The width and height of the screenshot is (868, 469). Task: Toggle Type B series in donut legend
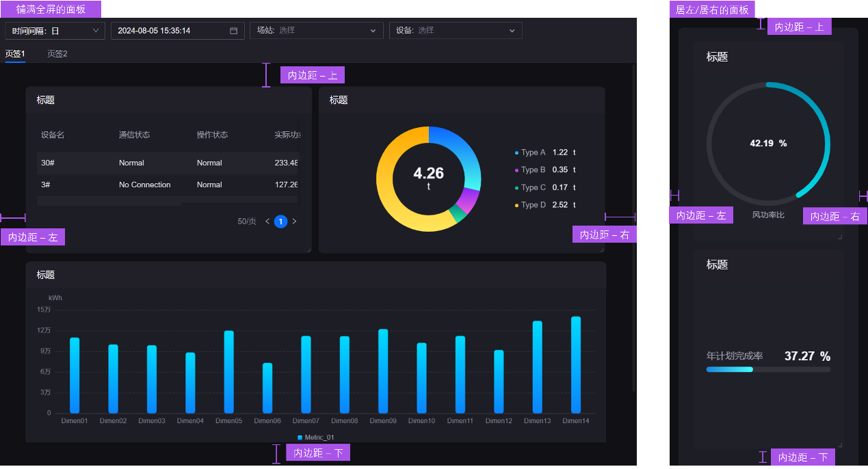pos(532,170)
